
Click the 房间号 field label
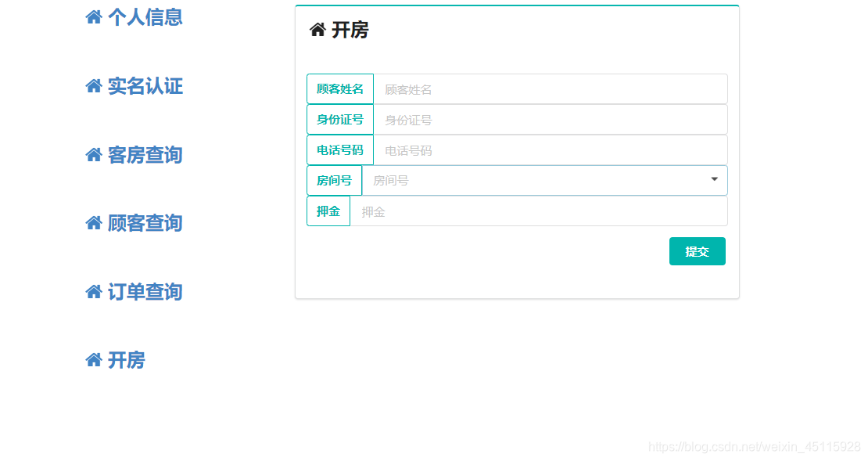point(334,180)
